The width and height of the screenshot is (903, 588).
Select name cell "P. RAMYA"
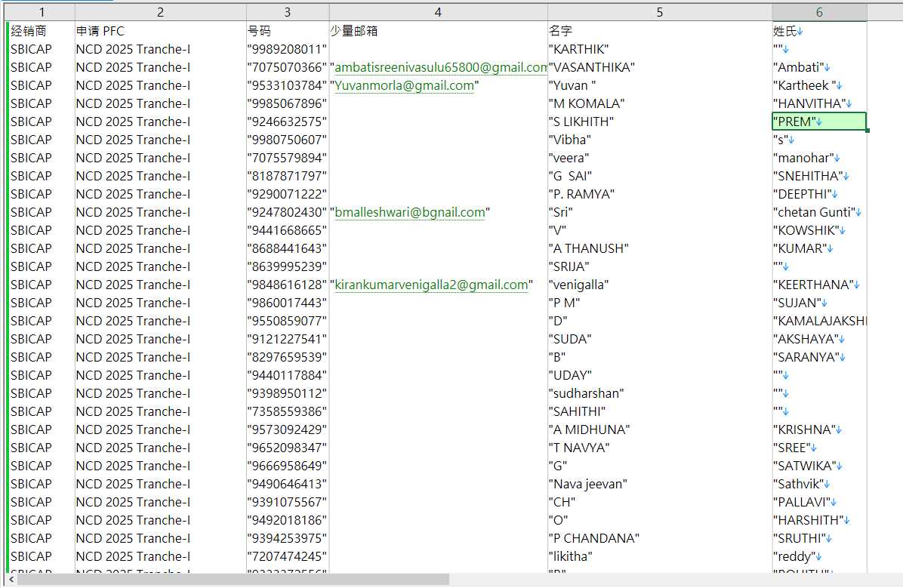point(659,194)
